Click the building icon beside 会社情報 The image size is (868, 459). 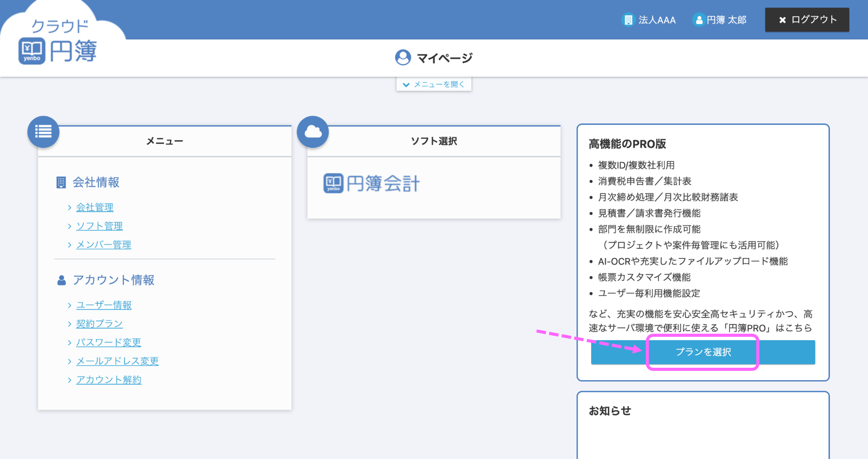61,182
